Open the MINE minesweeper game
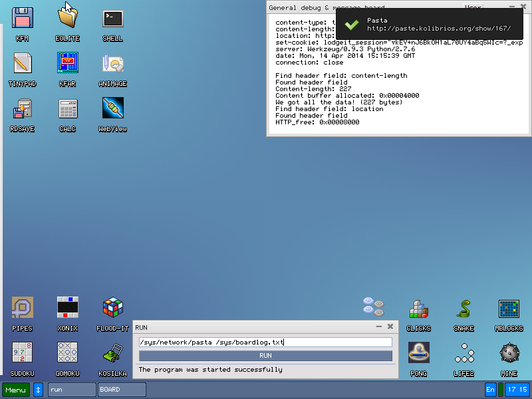This screenshot has width=532, height=399. click(509, 353)
